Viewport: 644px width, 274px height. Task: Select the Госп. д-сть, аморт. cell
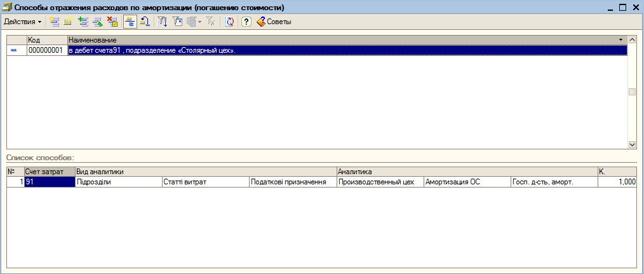click(x=554, y=182)
